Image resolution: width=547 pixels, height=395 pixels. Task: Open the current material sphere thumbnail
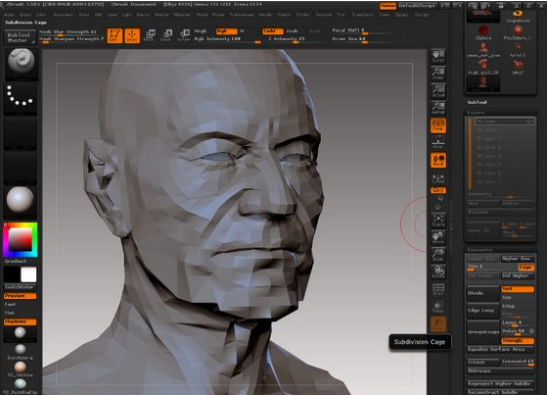[x=20, y=201]
